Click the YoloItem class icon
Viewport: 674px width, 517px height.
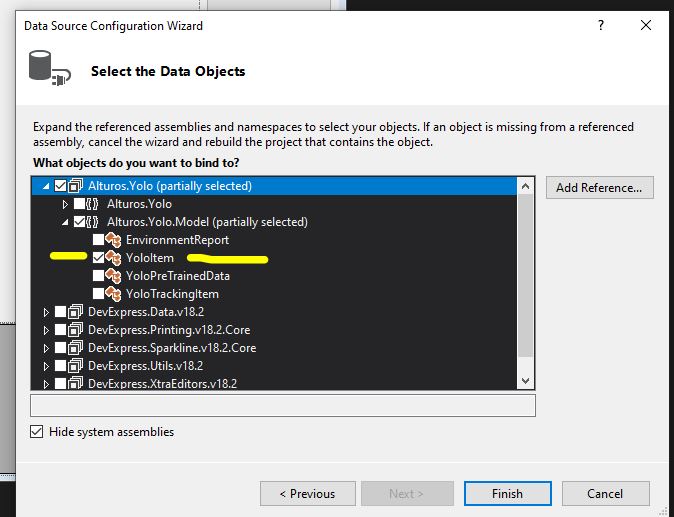coord(113,258)
